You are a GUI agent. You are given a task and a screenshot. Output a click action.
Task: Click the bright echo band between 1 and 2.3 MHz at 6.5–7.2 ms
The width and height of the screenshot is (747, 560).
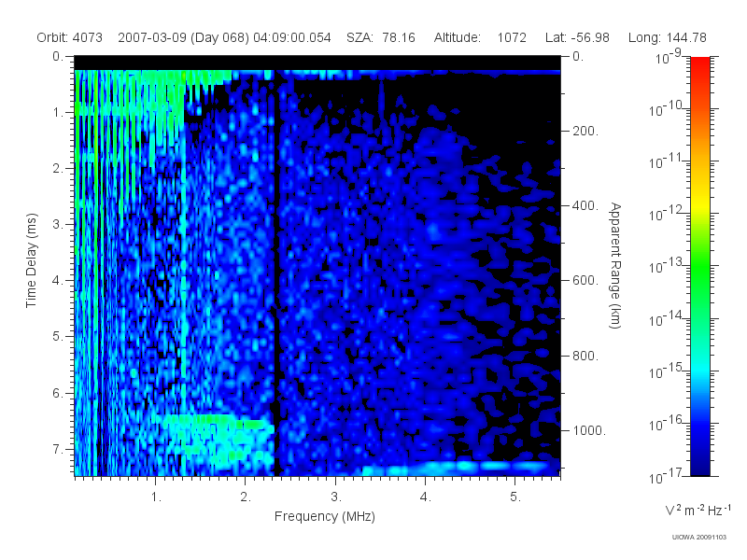click(215, 441)
